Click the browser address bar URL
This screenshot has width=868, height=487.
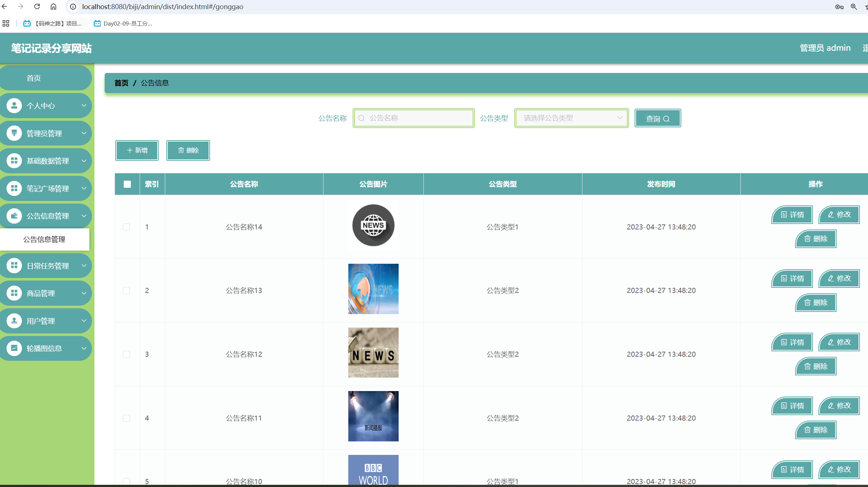[163, 7]
